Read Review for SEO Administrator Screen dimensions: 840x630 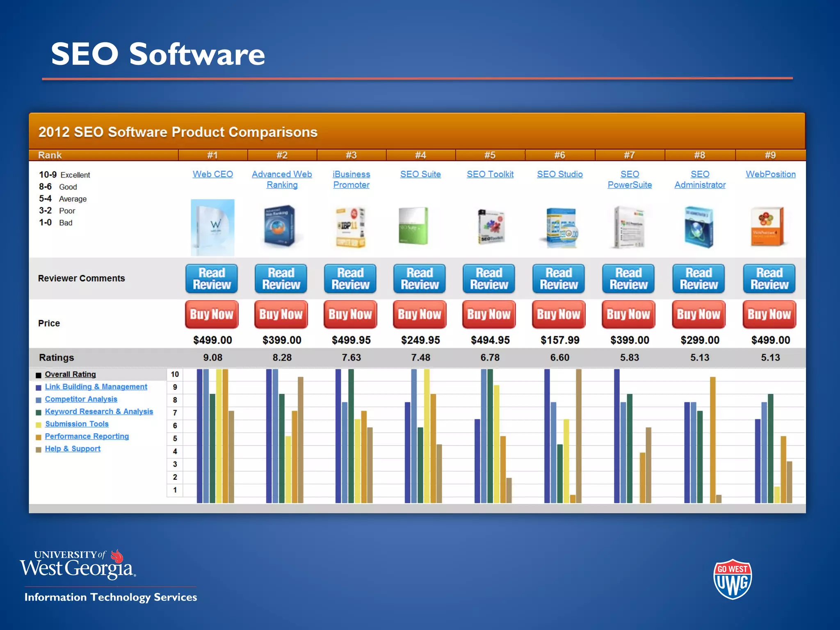coord(698,278)
